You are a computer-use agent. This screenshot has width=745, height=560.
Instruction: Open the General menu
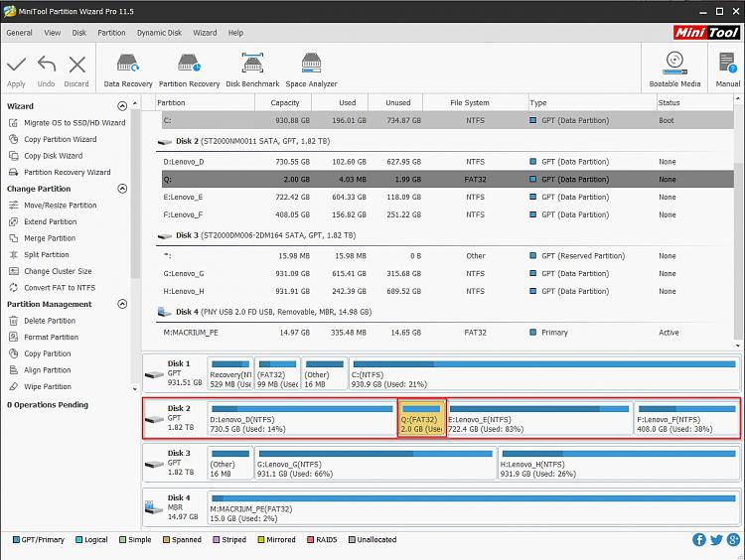19,33
